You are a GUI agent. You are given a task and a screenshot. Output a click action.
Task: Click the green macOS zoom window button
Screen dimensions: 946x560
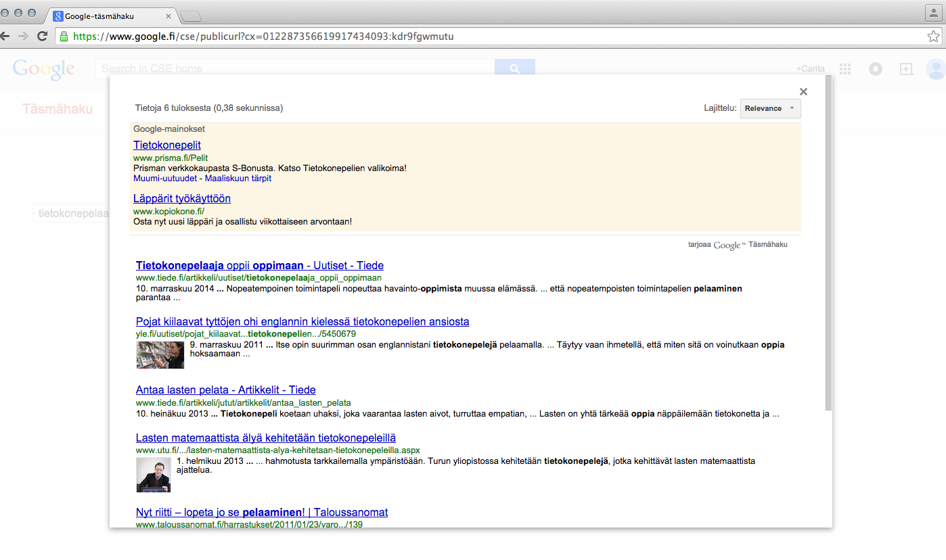(31, 13)
